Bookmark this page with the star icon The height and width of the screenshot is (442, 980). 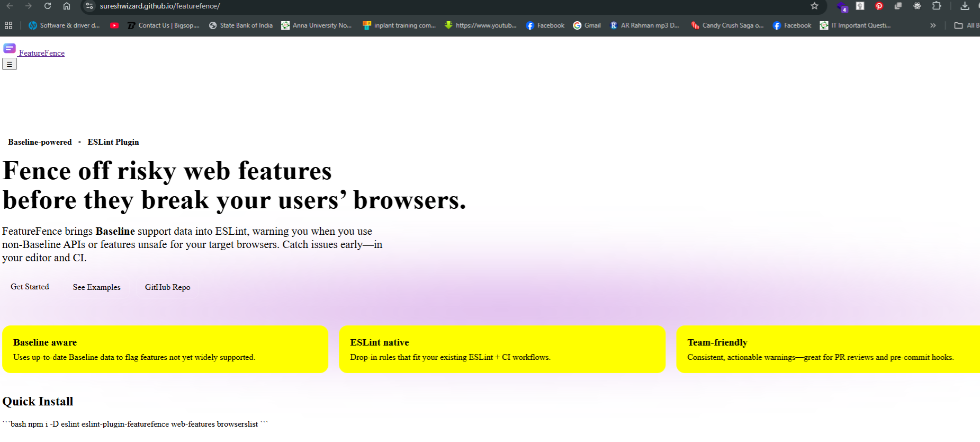point(814,6)
